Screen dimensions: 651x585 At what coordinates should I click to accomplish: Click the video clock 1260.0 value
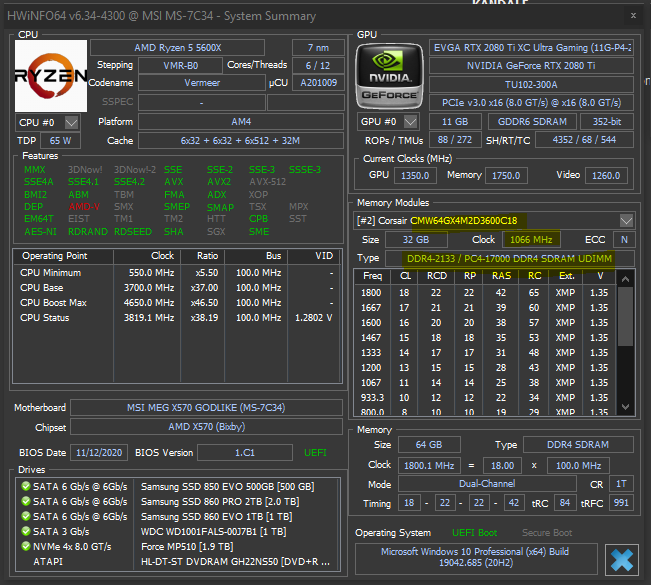[606, 176]
